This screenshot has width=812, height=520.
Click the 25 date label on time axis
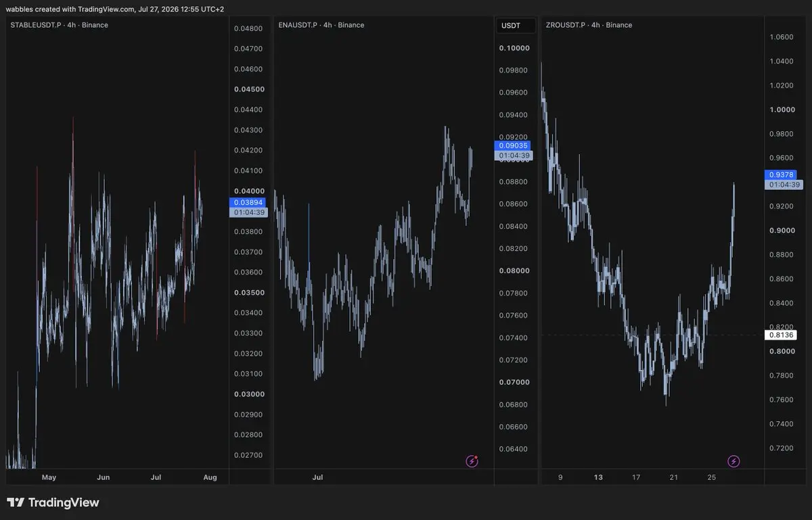point(712,477)
